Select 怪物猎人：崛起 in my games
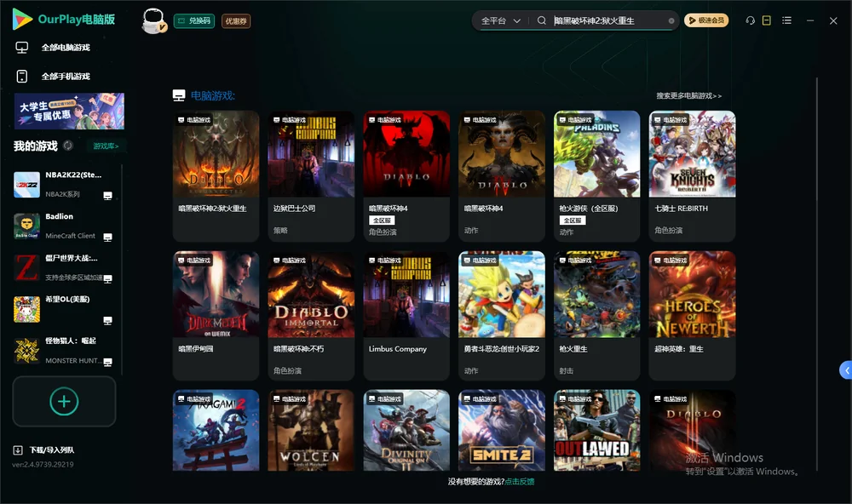The height and width of the screenshot is (504, 852). (64, 350)
